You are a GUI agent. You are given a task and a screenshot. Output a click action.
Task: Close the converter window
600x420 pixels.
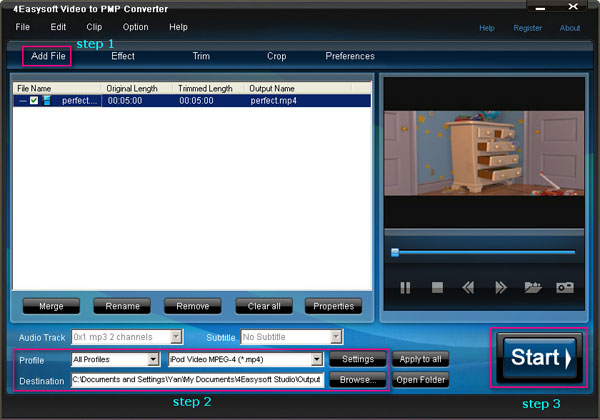pyautogui.click(x=573, y=7)
